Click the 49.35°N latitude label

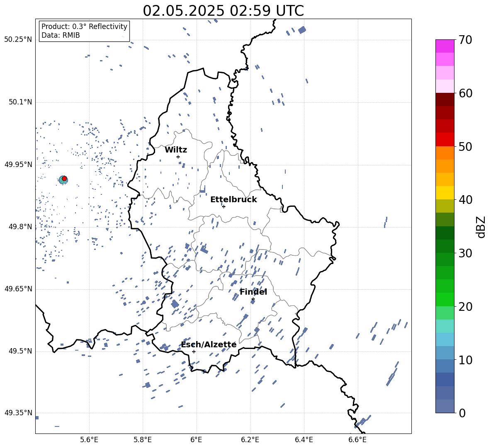coord(18,413)
